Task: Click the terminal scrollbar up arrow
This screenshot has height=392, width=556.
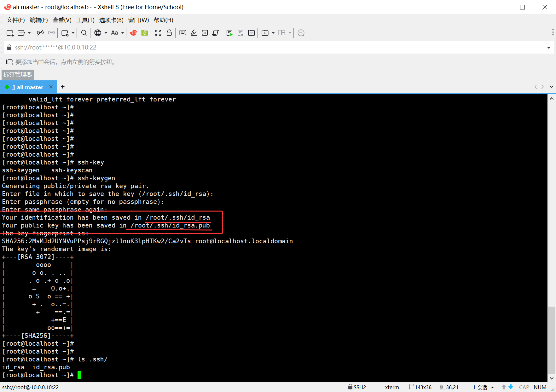Action: (x=552, y=99)
